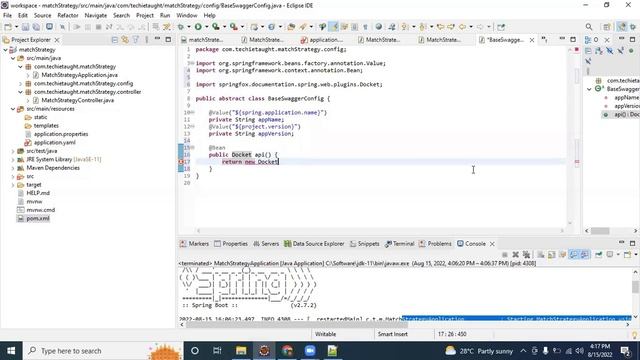
Task: Click the Coverage launch icon
Action: tap(216, 27)
